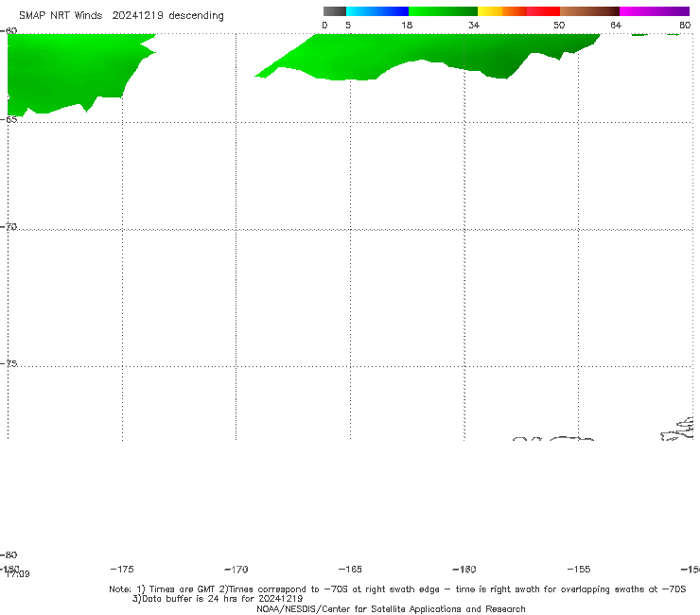The width and height of the screenshot is (700, 615).
Task: Click the gray segment of the color bar
Action: [335, 11]
